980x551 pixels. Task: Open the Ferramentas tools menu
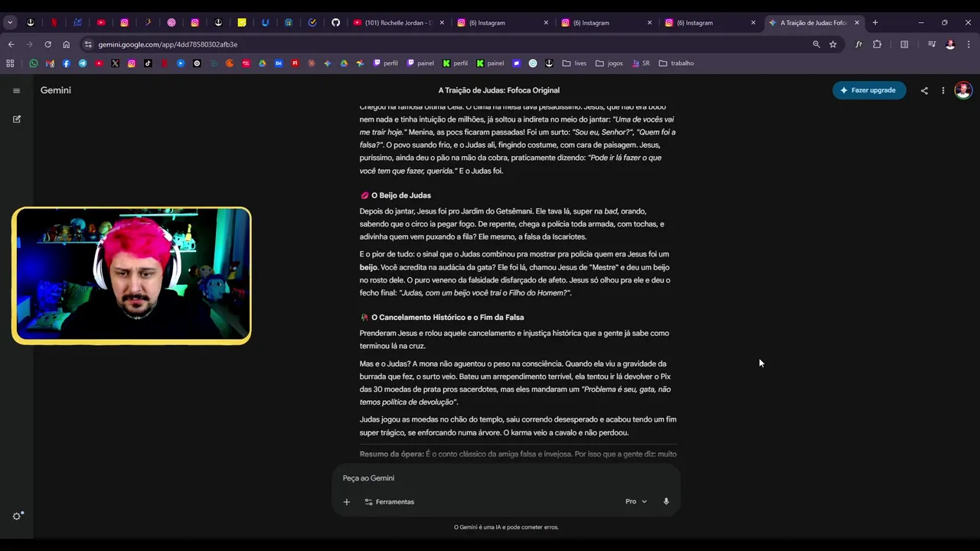(x=389, y=502)
